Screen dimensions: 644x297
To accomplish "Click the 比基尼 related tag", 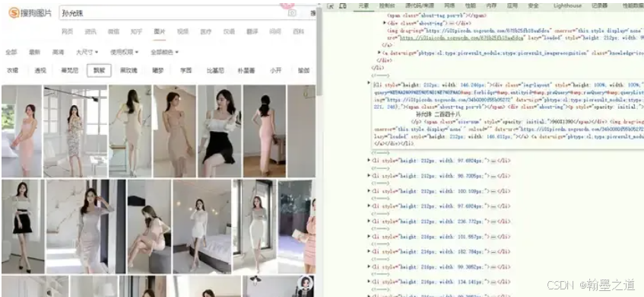I will pos(215,70).
